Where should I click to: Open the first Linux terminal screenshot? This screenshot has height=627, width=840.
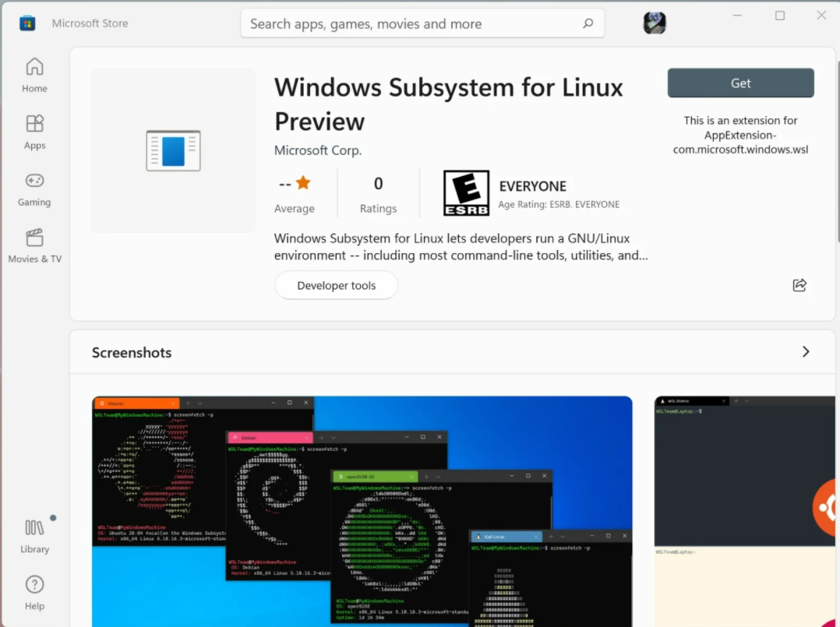(361, 510)
